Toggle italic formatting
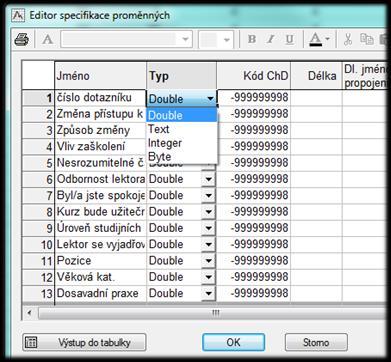This screenshot has height=362, width=391. tap(271, 40)
